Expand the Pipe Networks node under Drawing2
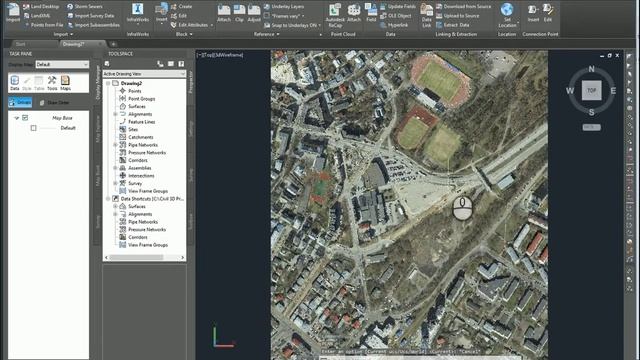 click(115, 145)
